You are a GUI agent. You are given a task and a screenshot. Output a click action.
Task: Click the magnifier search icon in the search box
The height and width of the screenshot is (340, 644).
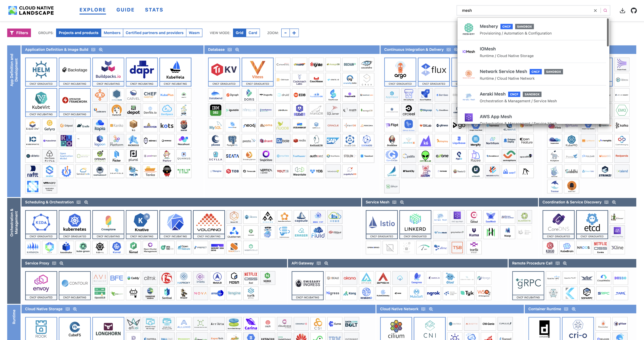pyautogui.click(x=605, y=10)
